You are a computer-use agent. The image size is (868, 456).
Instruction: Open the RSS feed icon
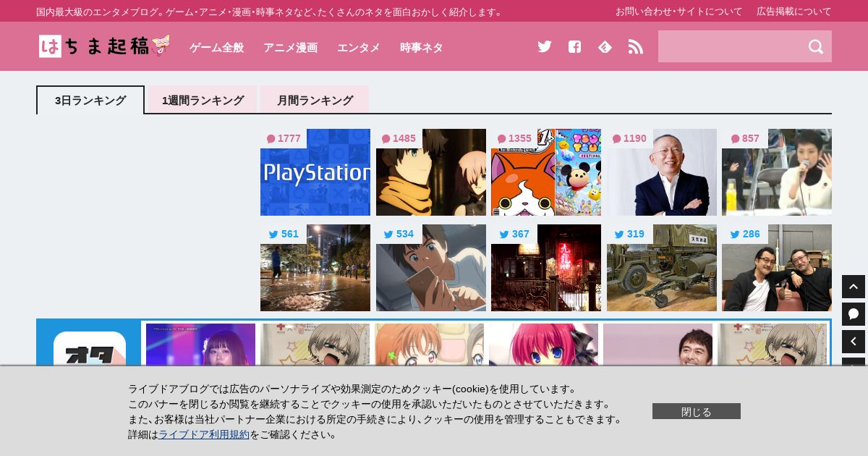636,46
